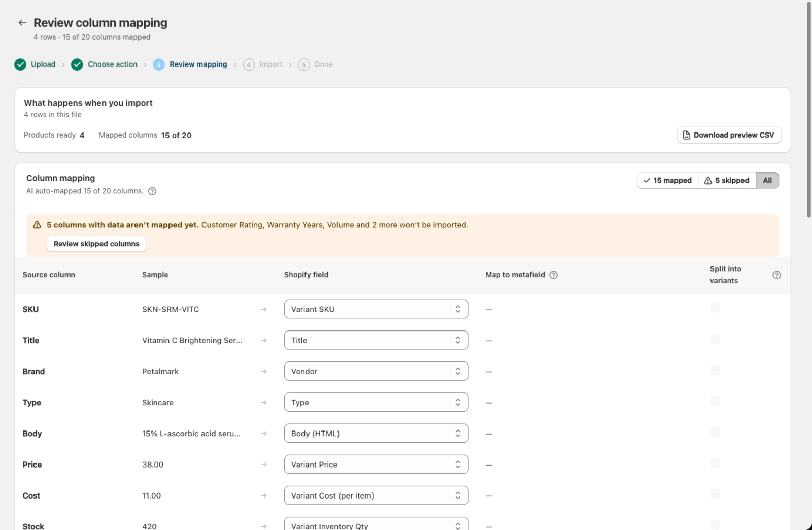This screenshot has height=530, width=812.
Task: Open the Vendor field dropdown
Action: [x=376, y=371]
